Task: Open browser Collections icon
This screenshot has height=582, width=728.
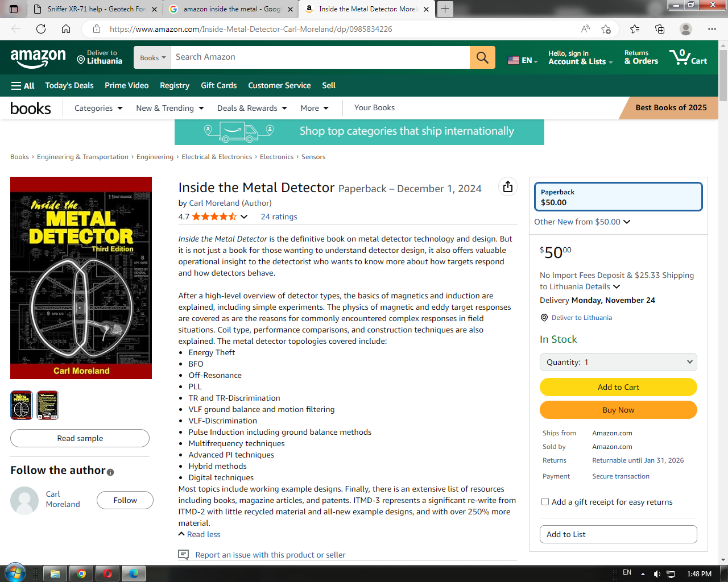Action: (x=660, y=29)
